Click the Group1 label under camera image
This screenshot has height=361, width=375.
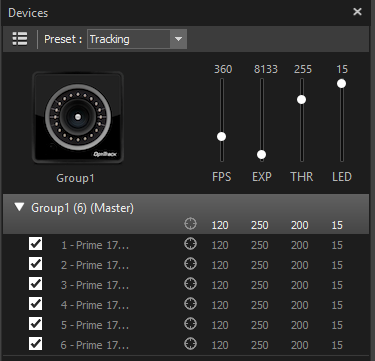pyautogui.click(x=75, y=178)
